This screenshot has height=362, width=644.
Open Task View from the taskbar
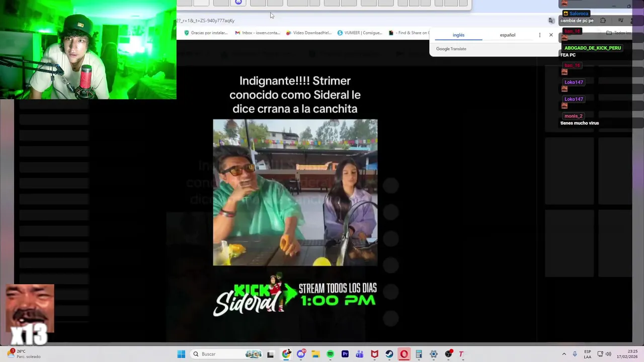point(270,354)
